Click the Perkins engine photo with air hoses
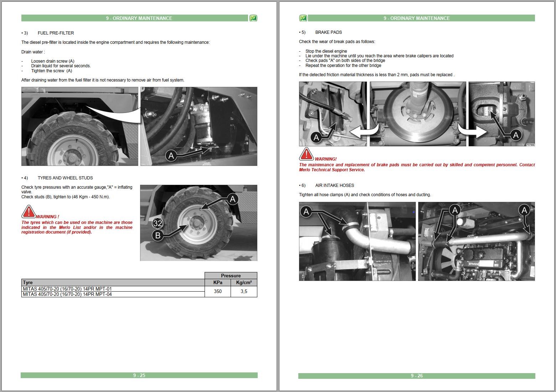 pyautogui.click(x=476, y=241)
